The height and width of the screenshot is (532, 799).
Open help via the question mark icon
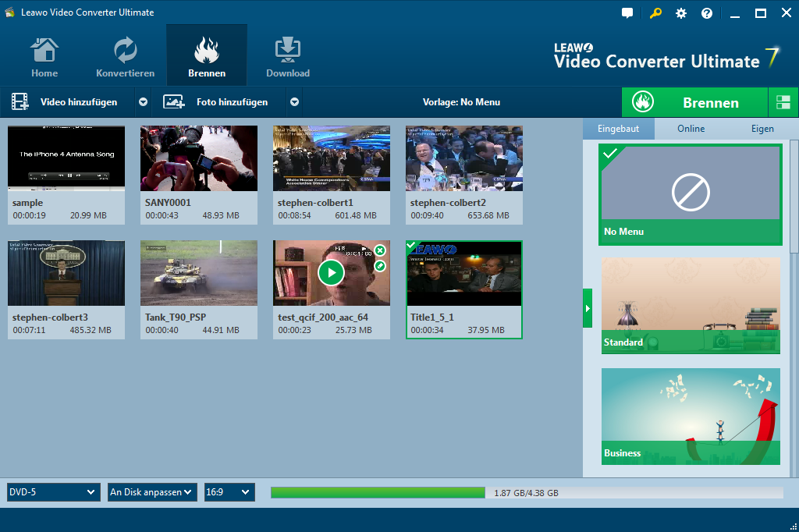pos(707,13)
